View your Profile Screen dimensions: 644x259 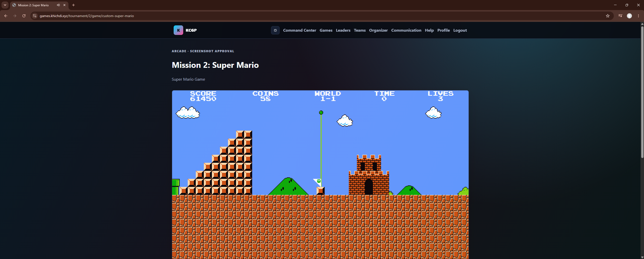(443, 30)
